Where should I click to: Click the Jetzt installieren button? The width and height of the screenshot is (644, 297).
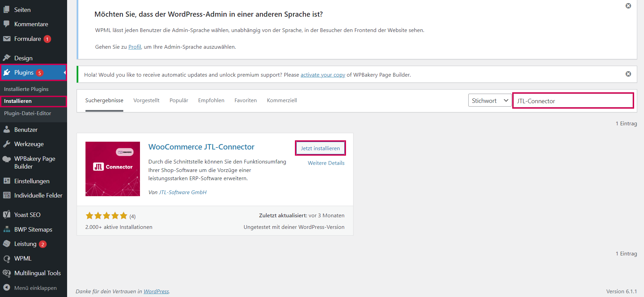(x=320, y=148)
